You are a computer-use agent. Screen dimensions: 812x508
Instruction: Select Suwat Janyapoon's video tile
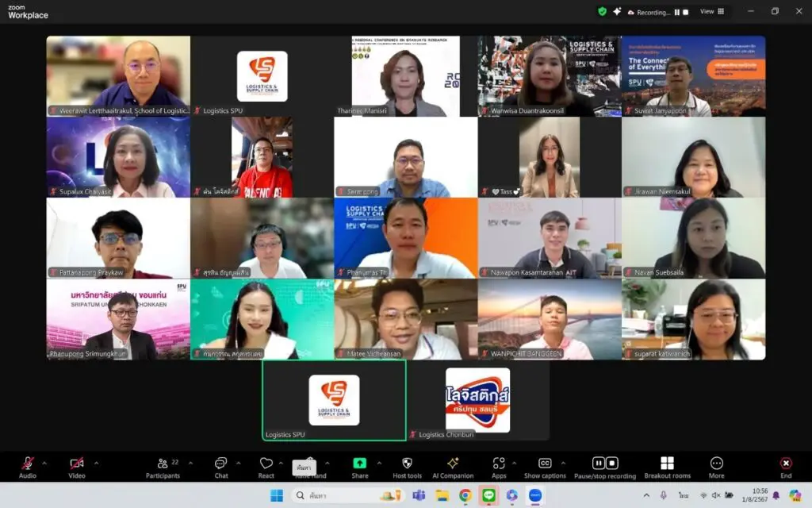(x=693, y=76)
